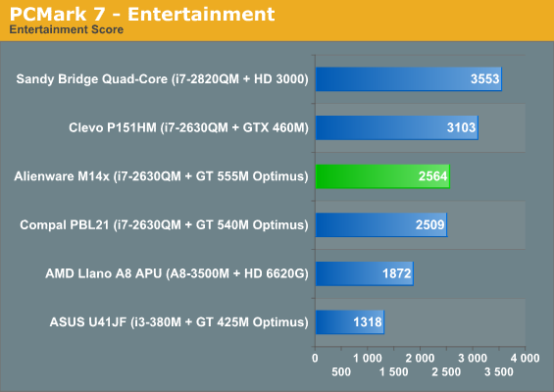Click the axis label '500'
Viewport: 554px width, 392px height.
tap(341, 371)
